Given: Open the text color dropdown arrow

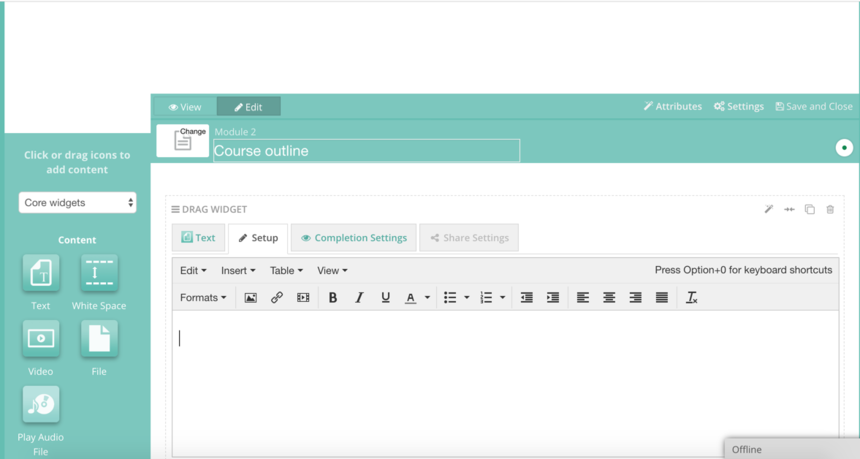Looking at the screenshot, I should coord(427,298).
